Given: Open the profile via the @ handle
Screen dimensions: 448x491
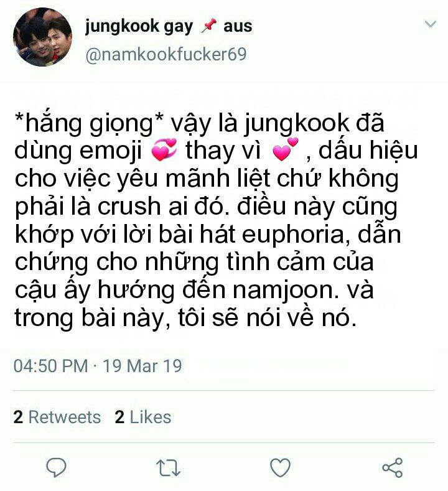Looking at the screenshot, I should pos(166,55).
